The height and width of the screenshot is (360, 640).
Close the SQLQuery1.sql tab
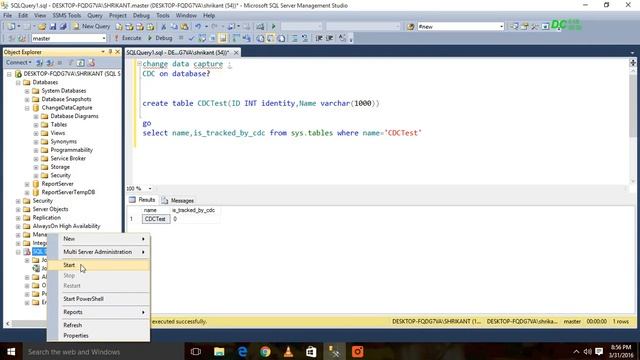click(x=236, y=53)
